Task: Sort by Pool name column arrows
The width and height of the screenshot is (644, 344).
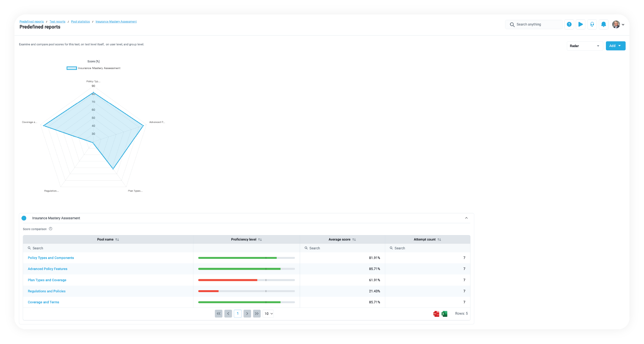Action: point(117,240)
